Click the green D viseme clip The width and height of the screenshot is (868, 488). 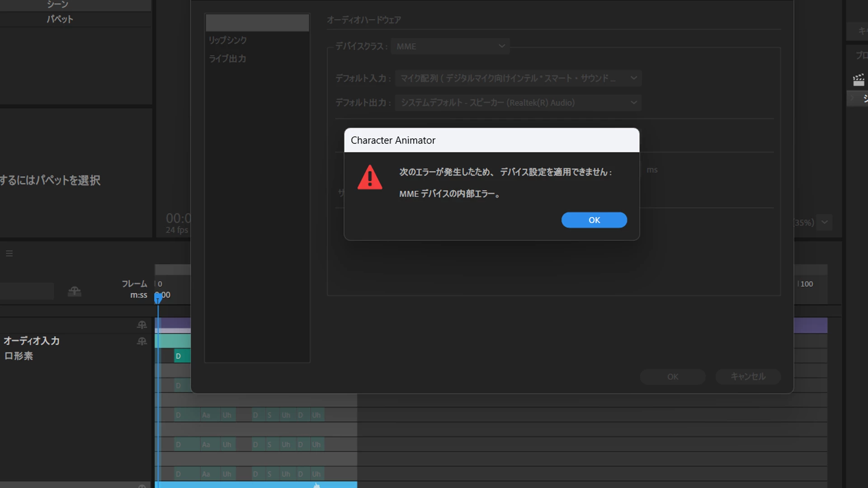coord(182,356)
